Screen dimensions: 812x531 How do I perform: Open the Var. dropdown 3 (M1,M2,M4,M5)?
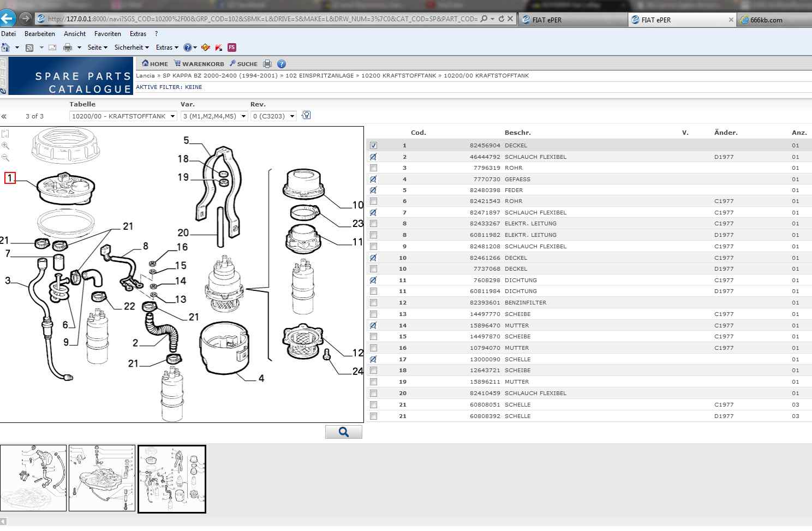point(214,116)
